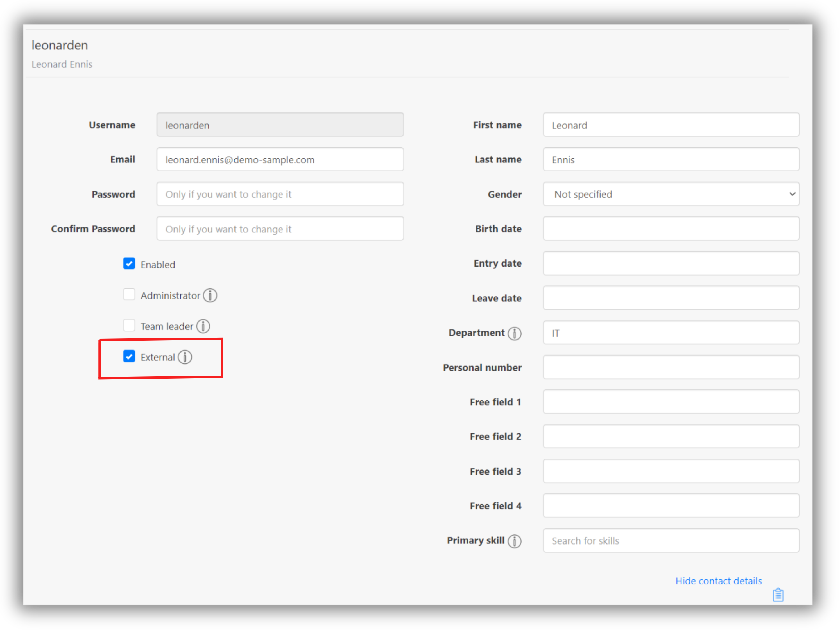This screenshot has width=840, height=630.
Task: Open the Gender dropdown
Action: 671,194
